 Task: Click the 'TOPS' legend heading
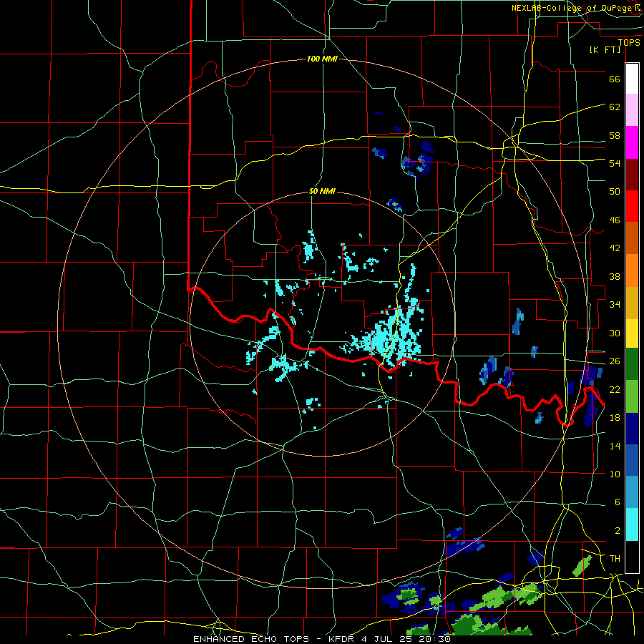click(629, 42)
